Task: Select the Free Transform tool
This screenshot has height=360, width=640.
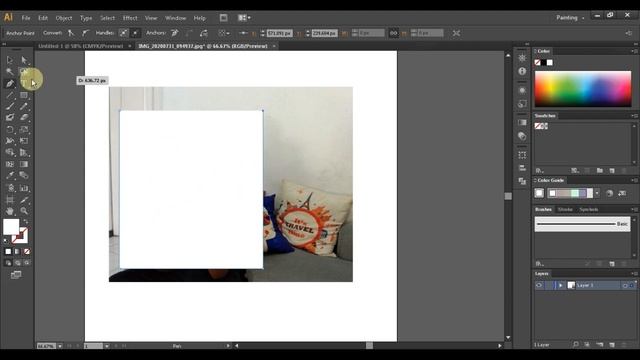Action: tap(24, 141)
